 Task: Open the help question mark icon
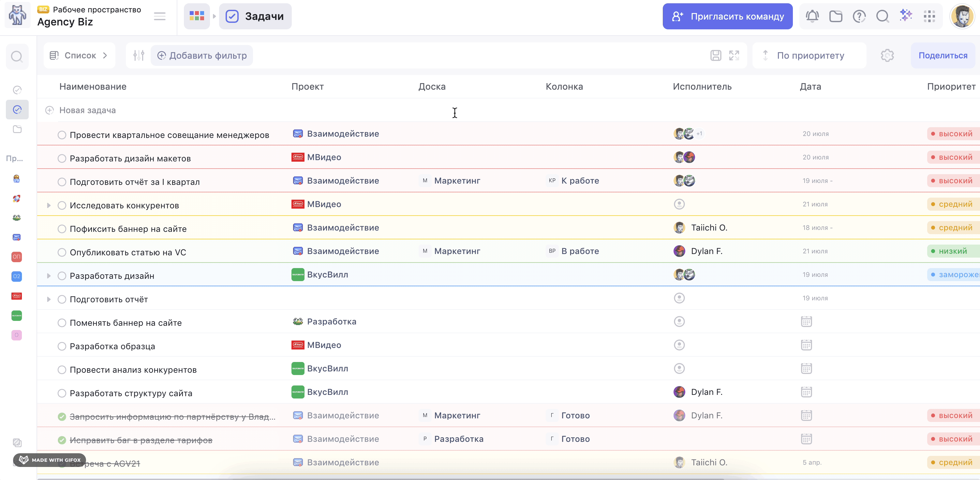click(859, 16)
